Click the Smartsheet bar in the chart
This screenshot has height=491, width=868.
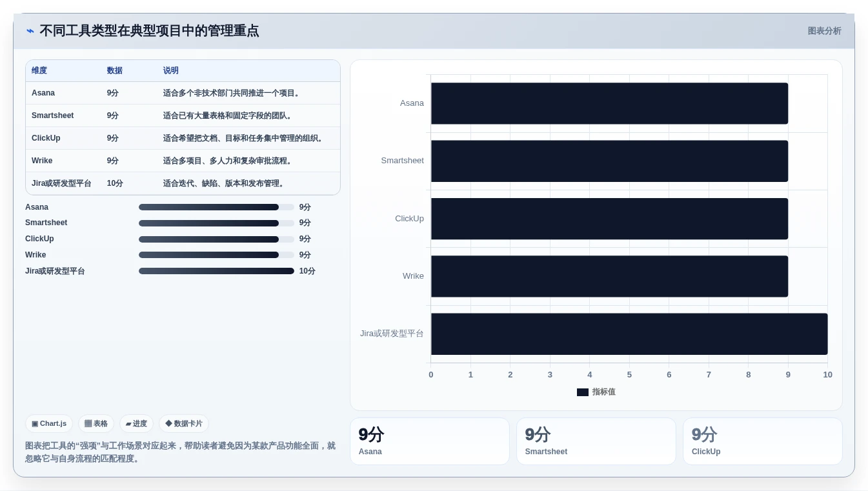[609, 161]
